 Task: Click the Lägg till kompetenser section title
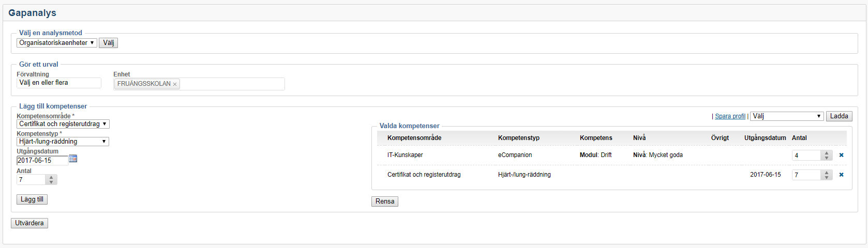coord(53,106)
